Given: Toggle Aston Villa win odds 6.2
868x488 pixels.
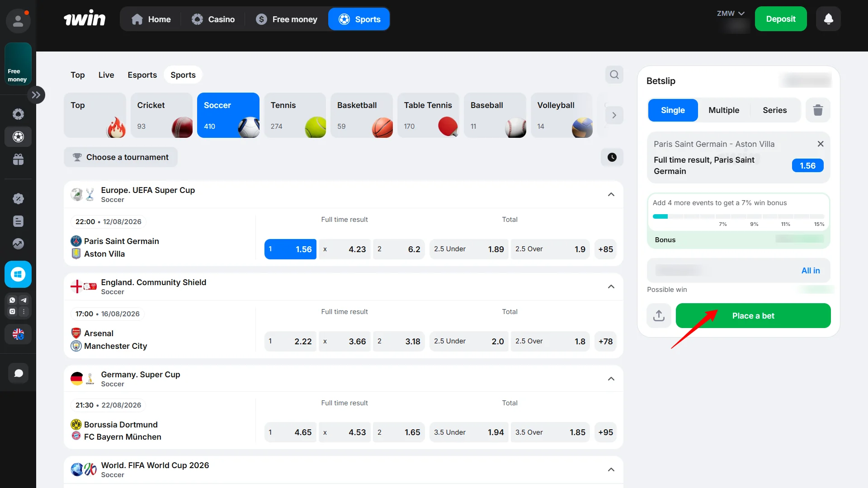Looking at the screenshot, I should click(x=399, y=249).
